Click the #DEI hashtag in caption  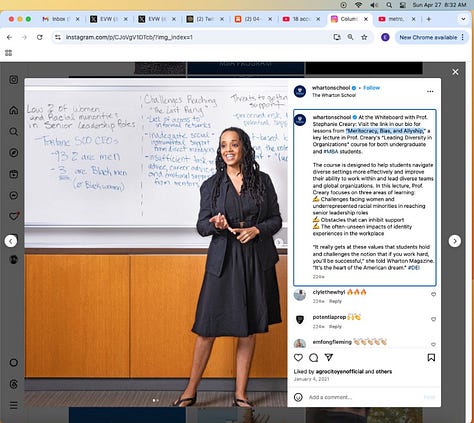pyautogui.click(x=414, y=268)
